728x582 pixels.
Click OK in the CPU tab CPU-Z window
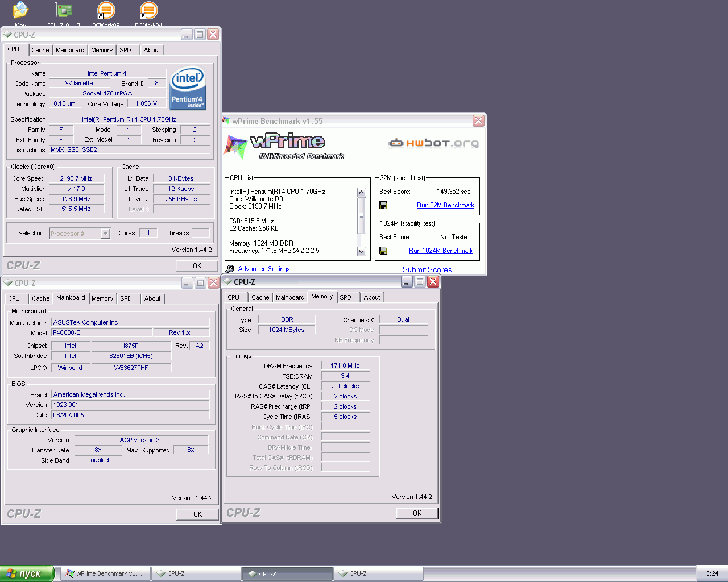click(x=197, y=266)
